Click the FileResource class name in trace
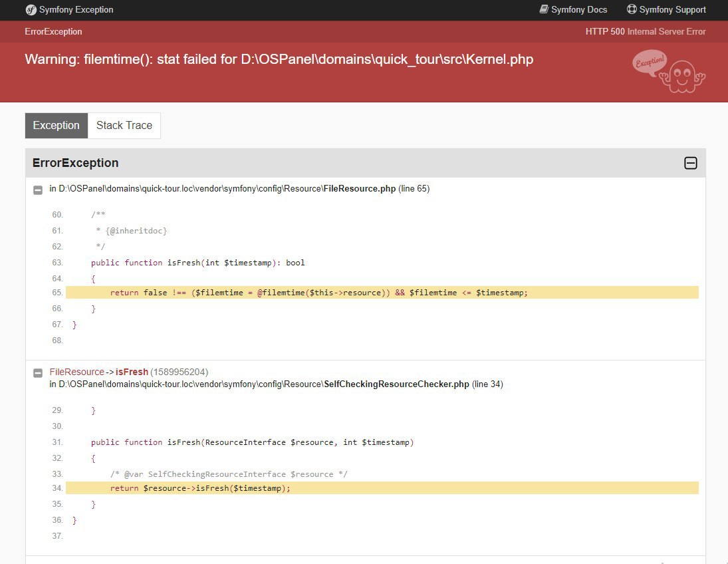The height and width of the screenshot is (564, 728). (x=76, y=372)
